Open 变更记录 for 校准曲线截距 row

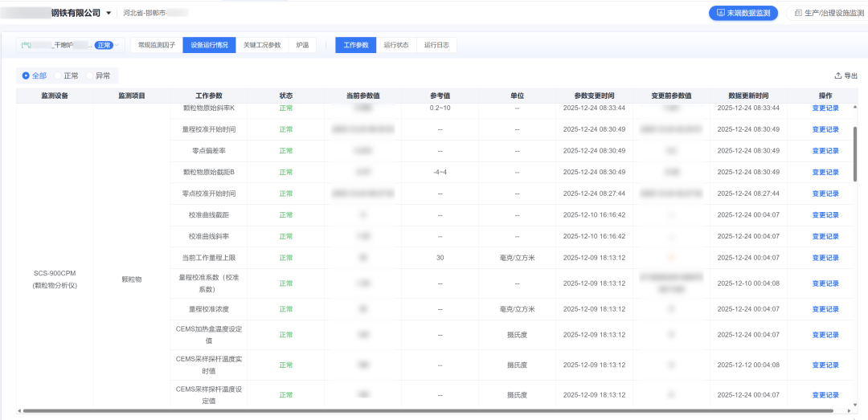tap(825, 215)
